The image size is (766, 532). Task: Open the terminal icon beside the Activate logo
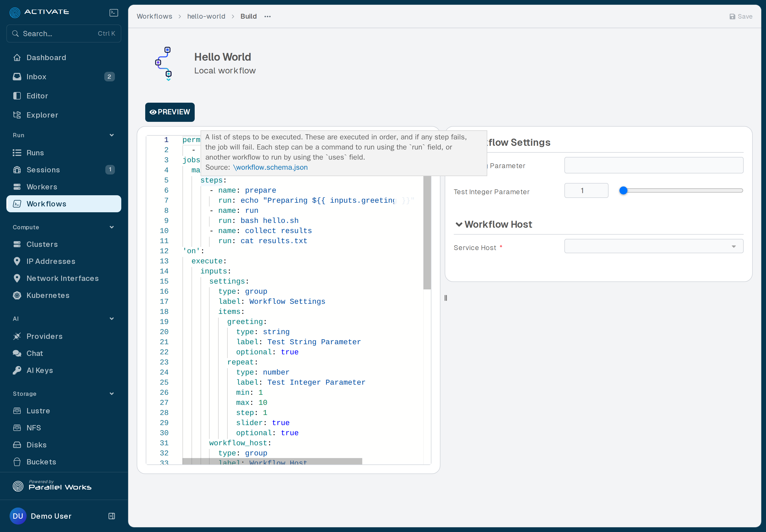click(114, 13)
